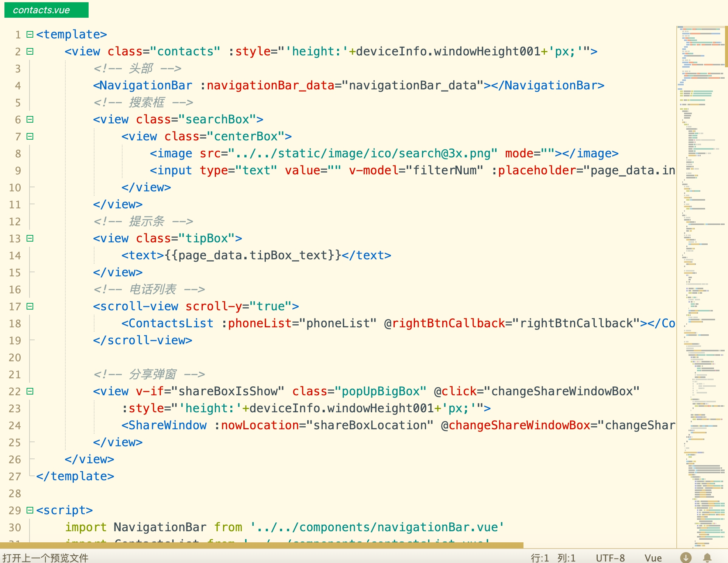
Task: Click the vertical scrollbar thumb beside minimap
Action: pyautogui.click(x=726, y=46)
